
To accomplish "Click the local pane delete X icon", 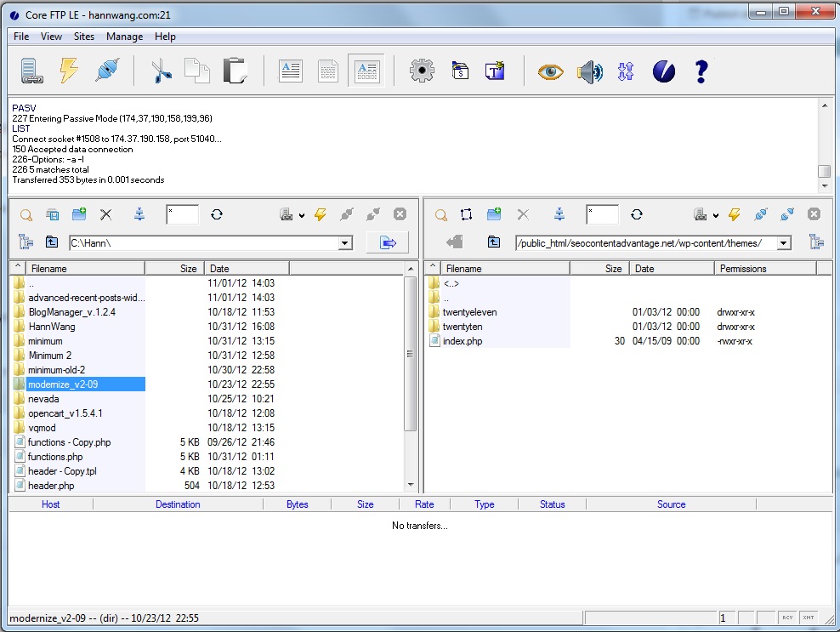I will [106, 215].
